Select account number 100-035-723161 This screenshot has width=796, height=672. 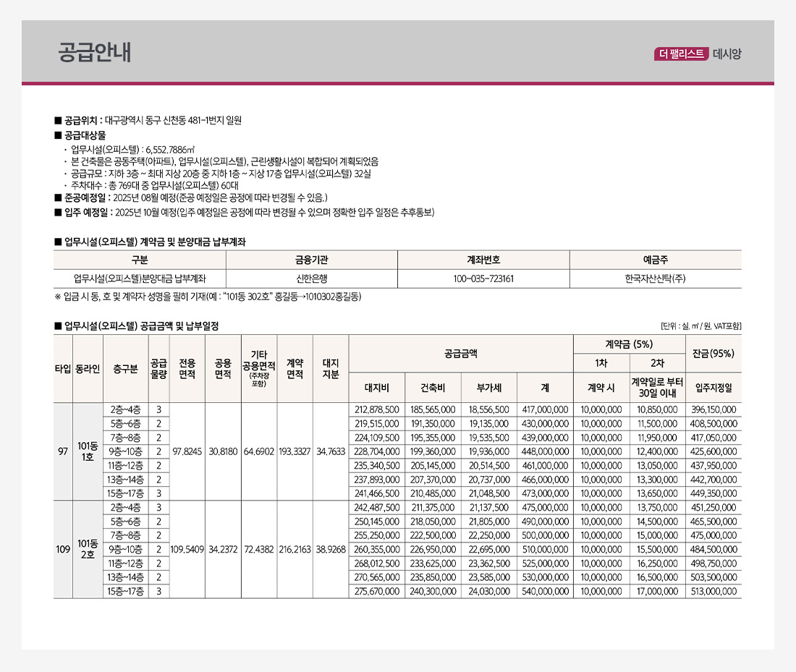(x=483, y=278)
